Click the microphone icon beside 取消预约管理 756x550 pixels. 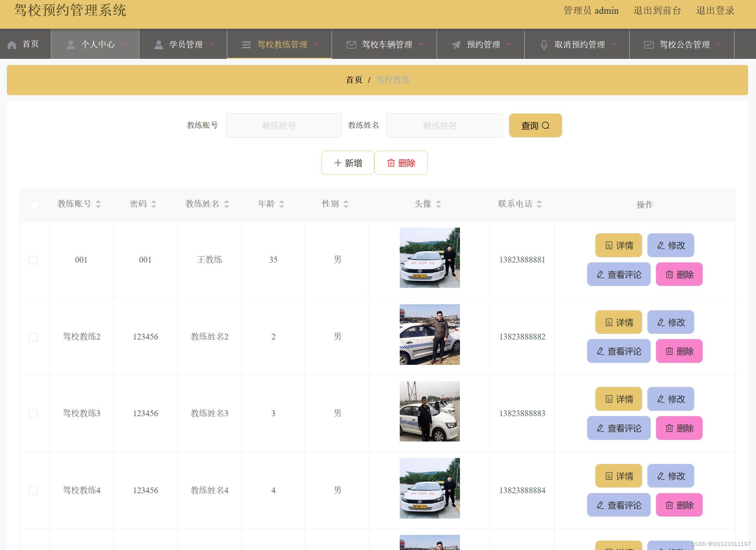pyautogui.click(x=544, y=45)
